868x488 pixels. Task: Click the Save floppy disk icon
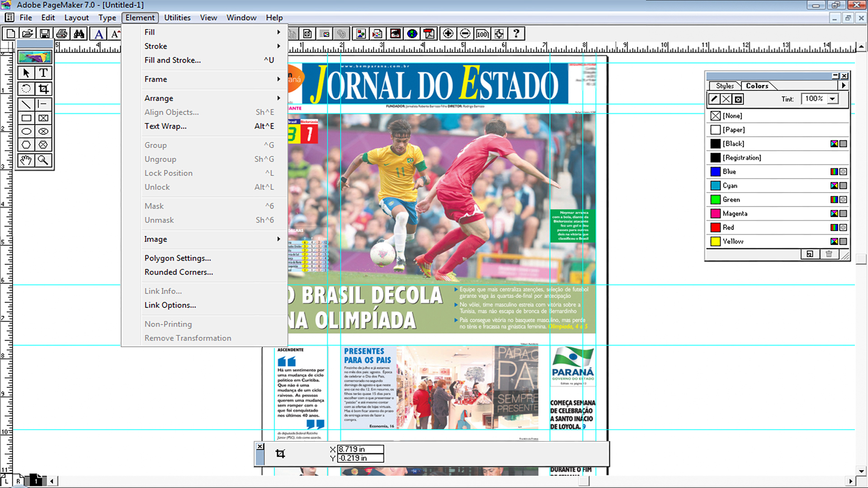click(44, 33)
